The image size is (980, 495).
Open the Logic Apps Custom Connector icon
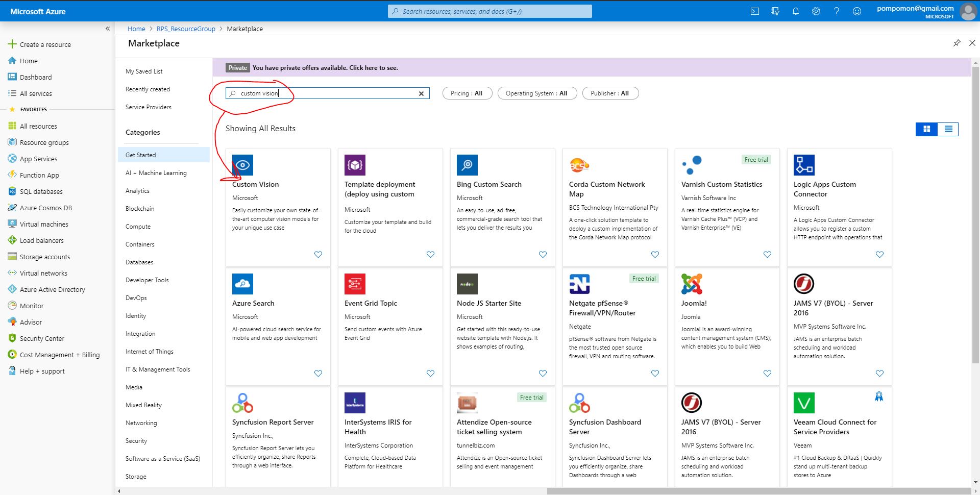tap(804, 165)
